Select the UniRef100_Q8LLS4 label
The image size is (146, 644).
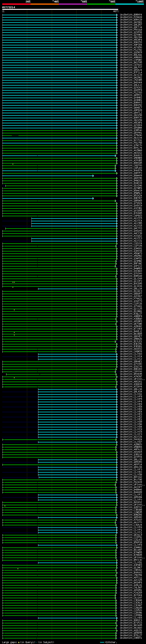[131, 289]
